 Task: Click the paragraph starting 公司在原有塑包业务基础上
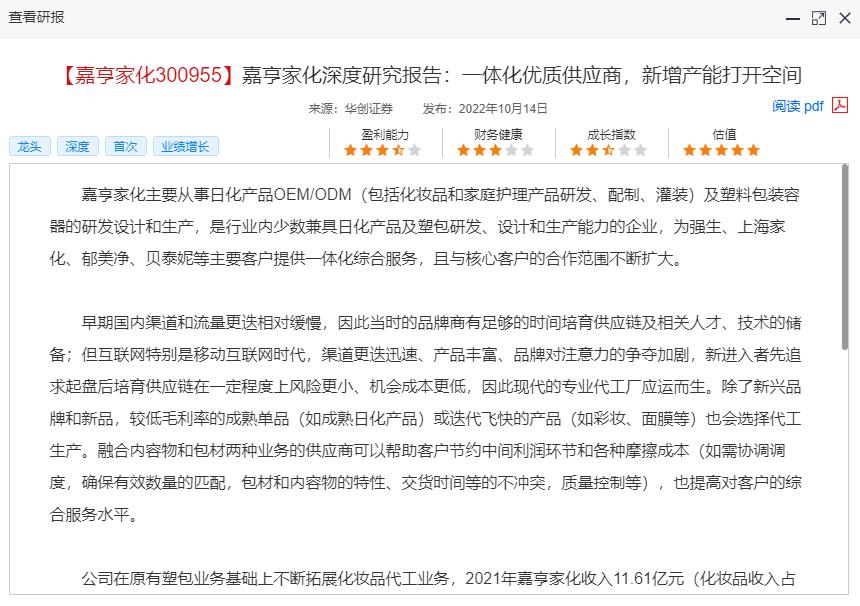click(438, 579)
